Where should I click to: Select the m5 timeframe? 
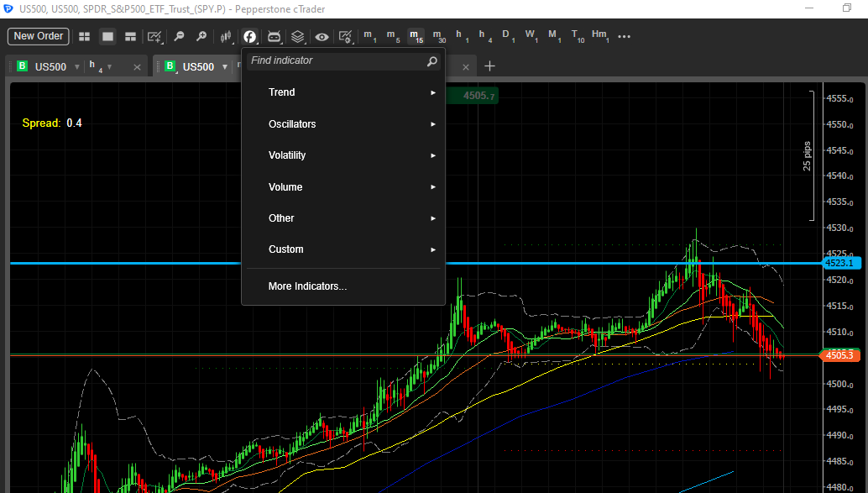[x=393, y=36]
